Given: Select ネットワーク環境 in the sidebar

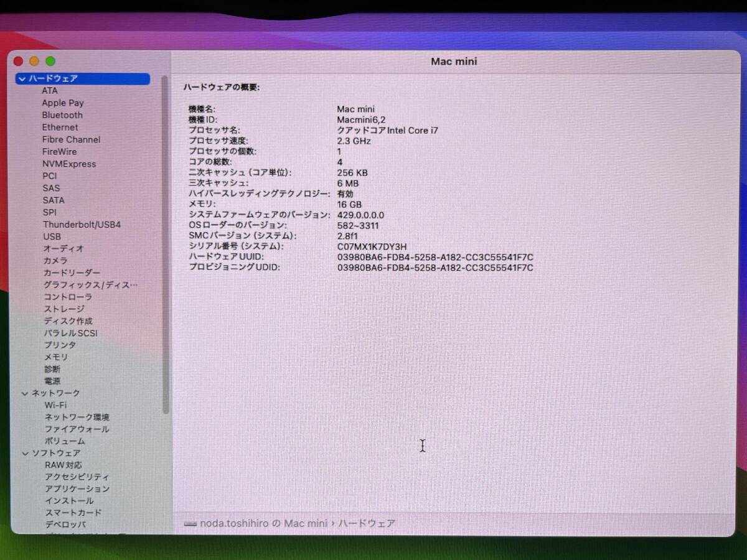Looking at the screenshot, I should [x=77, y=417].
